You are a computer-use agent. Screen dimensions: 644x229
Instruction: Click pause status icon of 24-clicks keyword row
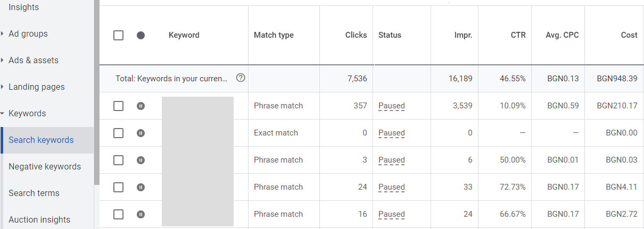(x=141, y=187)
